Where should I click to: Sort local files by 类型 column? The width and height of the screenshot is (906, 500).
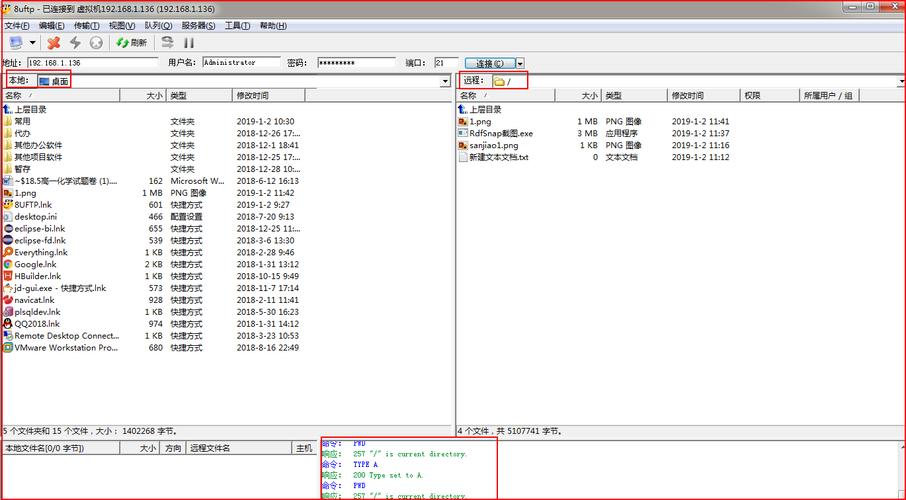click(199, 96)
